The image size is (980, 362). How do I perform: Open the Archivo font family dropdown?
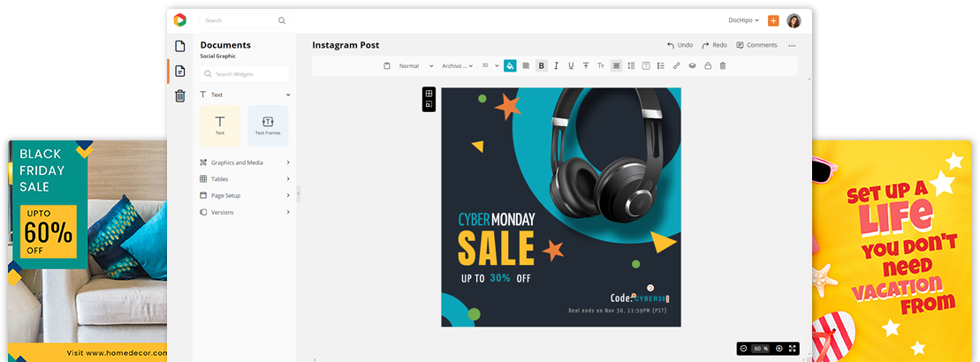pyautogui.click(x=458, y=66)
